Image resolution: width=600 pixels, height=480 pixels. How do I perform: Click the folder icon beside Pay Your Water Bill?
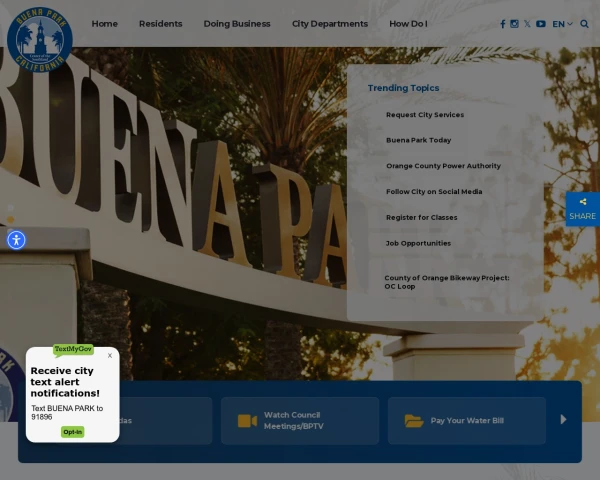click(x=414, y=421)
